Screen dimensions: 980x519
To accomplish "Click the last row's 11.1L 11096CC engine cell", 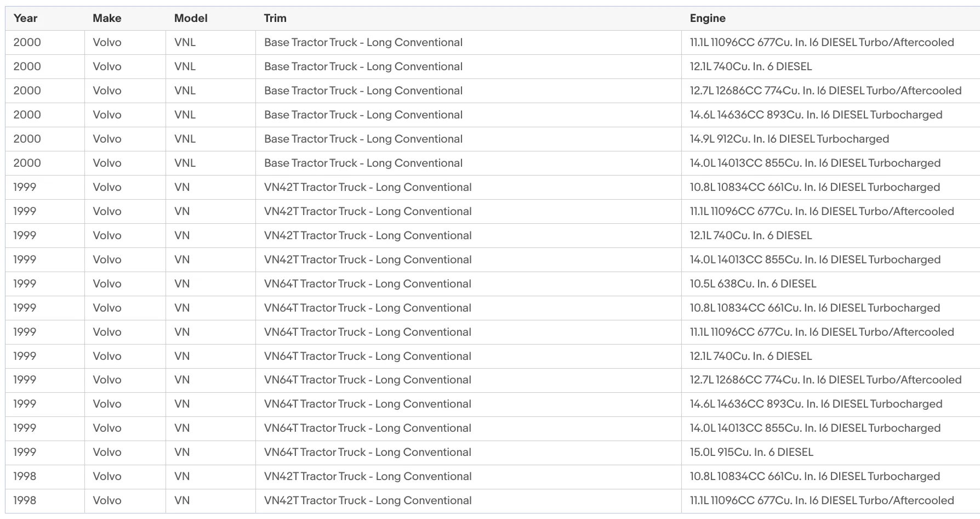I will 822,500.
